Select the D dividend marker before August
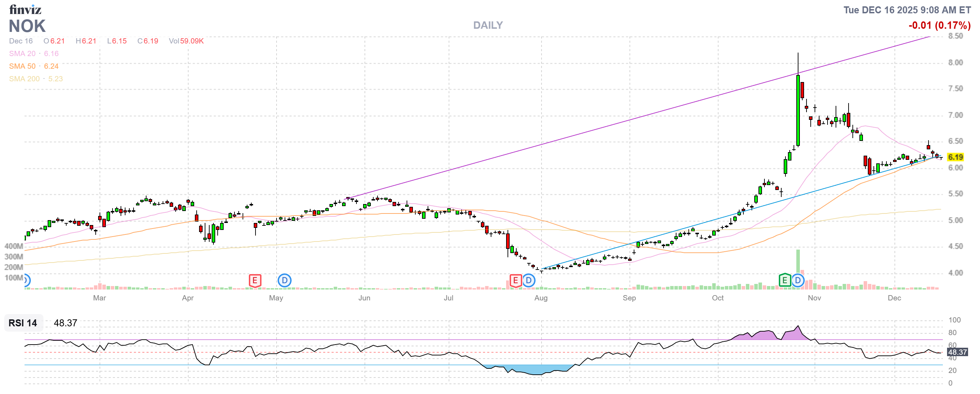The image size is (980, 394). click(529, 280)
